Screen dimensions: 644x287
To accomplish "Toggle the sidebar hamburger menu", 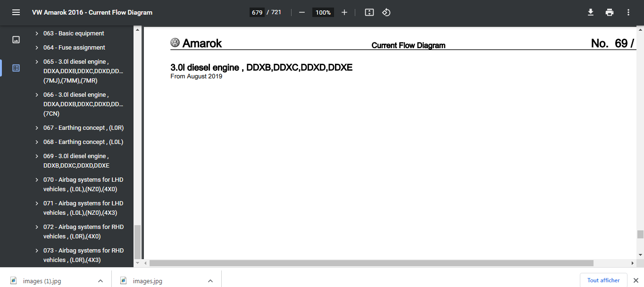I will [x=16, y=12].
